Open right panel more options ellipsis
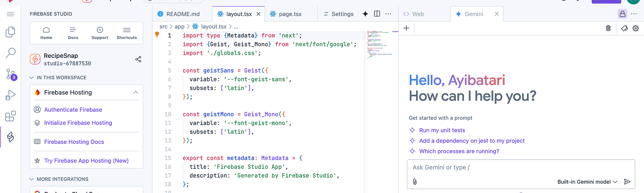Image resolution: width=644 pixels, height=193 pixels. (634, 14)
